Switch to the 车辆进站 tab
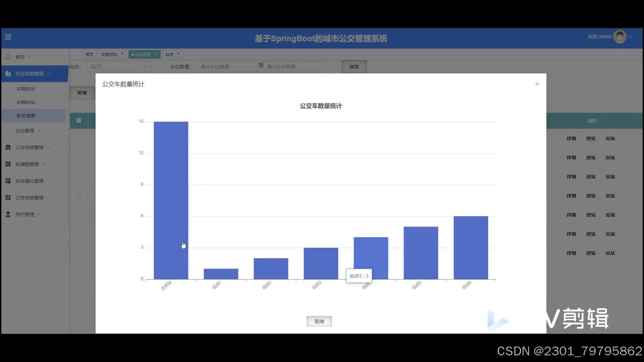 coord(109,54)
